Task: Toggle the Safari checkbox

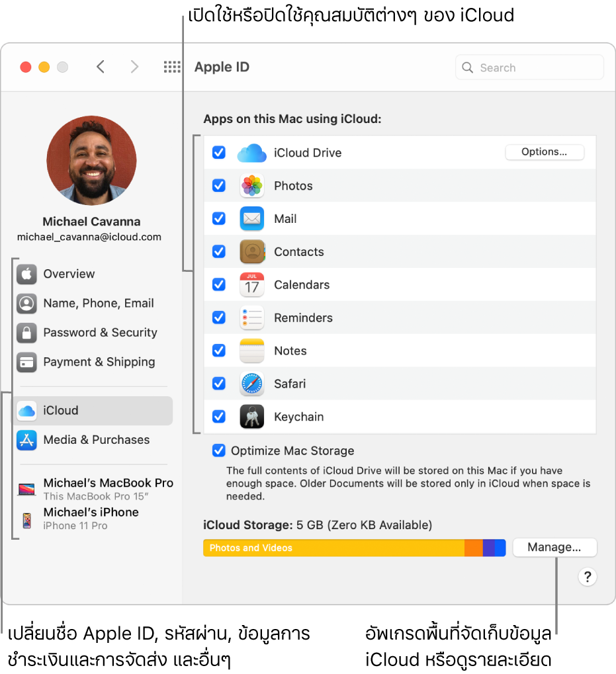Action: 219,384
